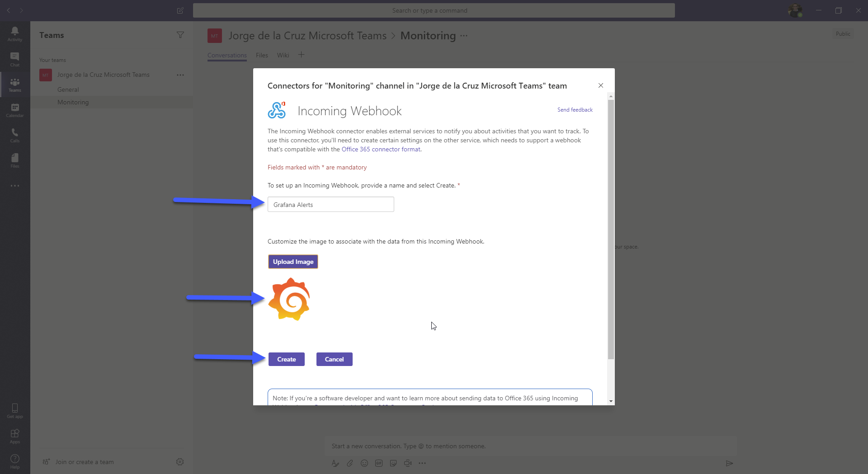
Task: Switch to the Wiki tab
Action: point(283,55)
